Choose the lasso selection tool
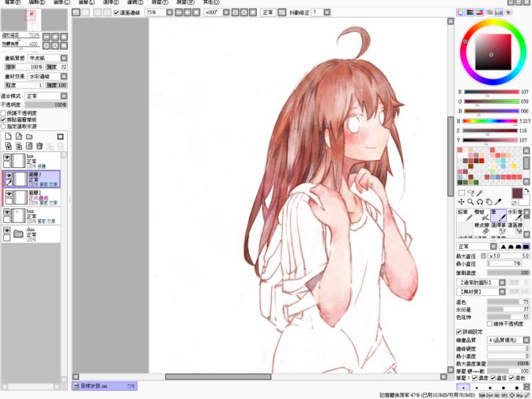The width and height of the screenshot is (532, 399). (471, 193)
